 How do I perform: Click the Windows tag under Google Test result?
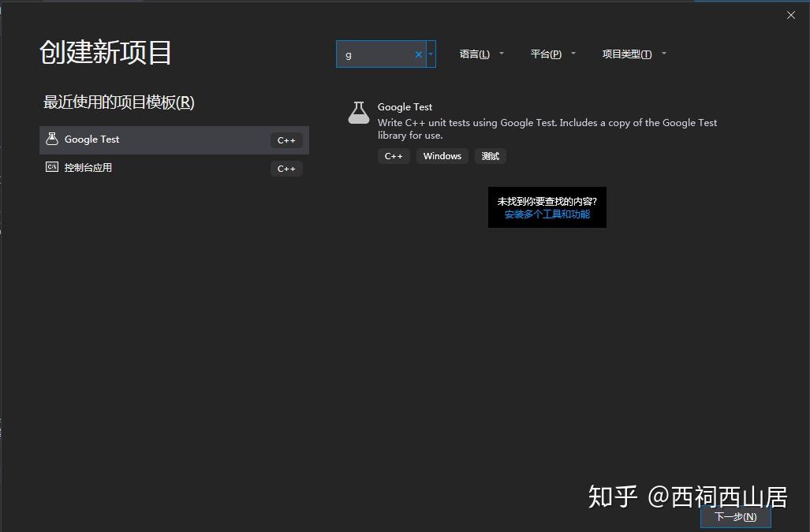[442, 156]
